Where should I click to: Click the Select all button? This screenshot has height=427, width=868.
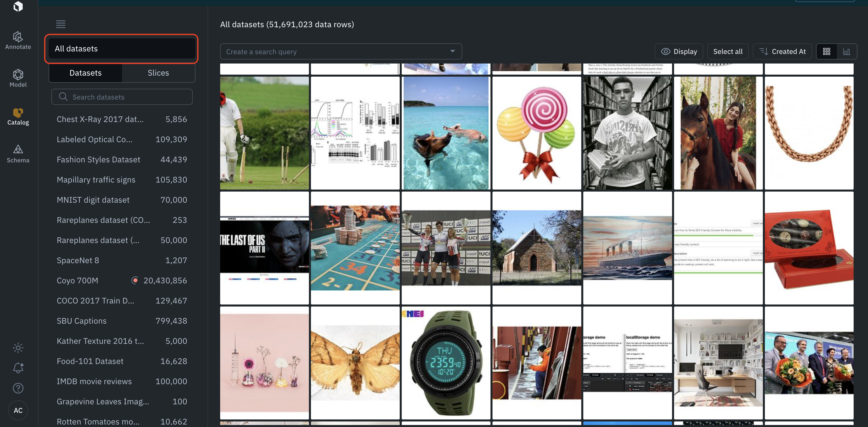tap(728, 51)
